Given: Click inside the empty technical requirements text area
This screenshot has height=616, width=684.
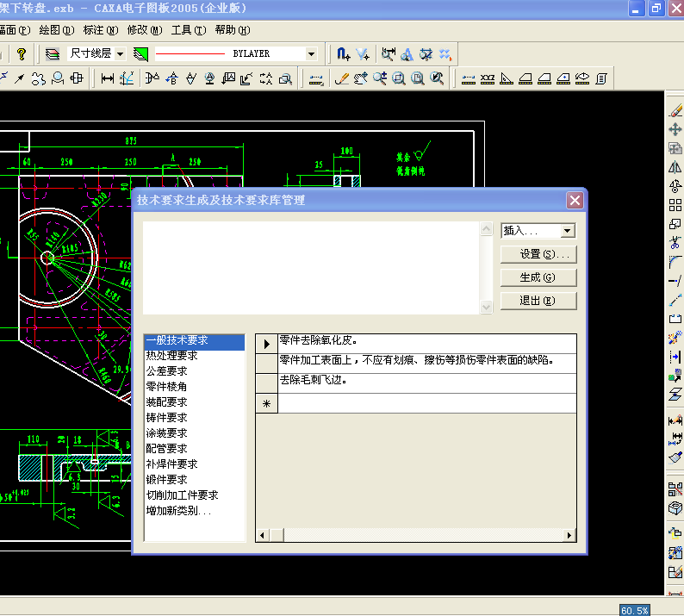Looking at the screenshot, I should (311, 268).
